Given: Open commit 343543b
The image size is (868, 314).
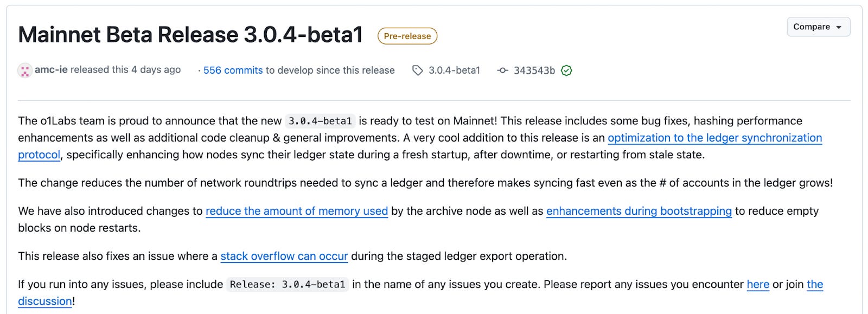Looking at the screenshot, I should [x=534, y=70].
